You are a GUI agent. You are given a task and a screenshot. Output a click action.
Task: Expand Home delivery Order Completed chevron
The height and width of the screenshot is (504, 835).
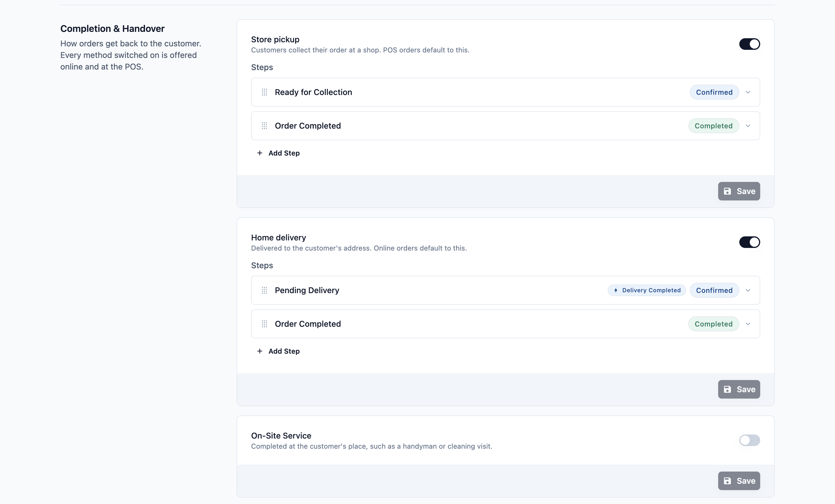pyautogui.click(x=748, y=324)
